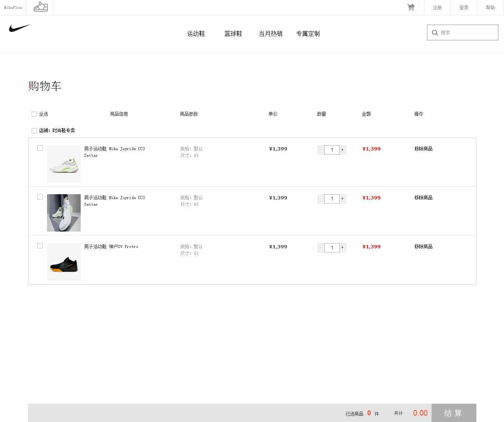This screenshot has height=422, width=504.
Task: Decrease quantity for 神户IV Protro
Action: 321,248
